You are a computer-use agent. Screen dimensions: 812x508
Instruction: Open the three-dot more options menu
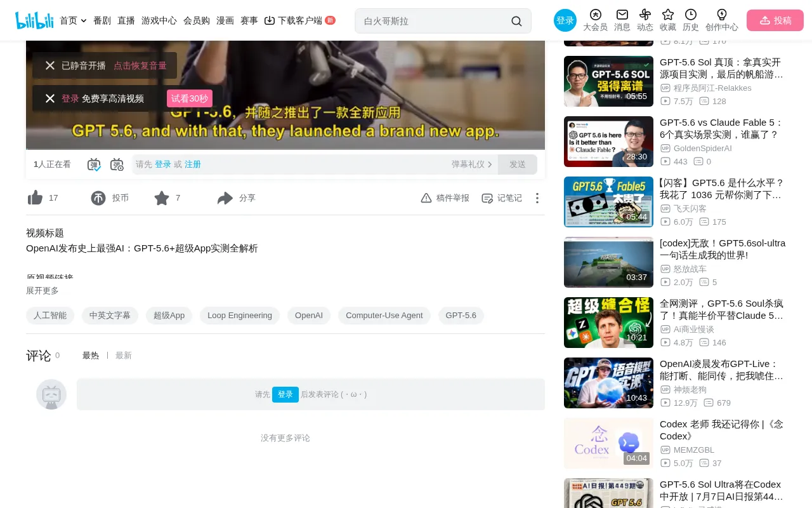click(537, 198)
